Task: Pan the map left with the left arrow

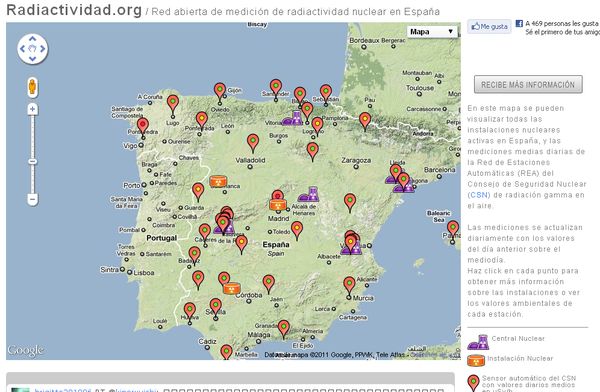Action: tap(22, 49)
